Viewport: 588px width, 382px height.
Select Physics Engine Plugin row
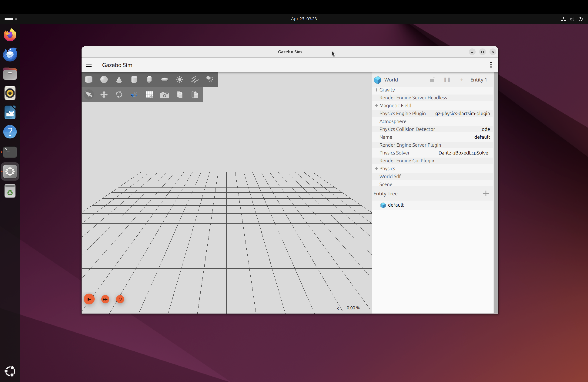(x=433, y=114)
